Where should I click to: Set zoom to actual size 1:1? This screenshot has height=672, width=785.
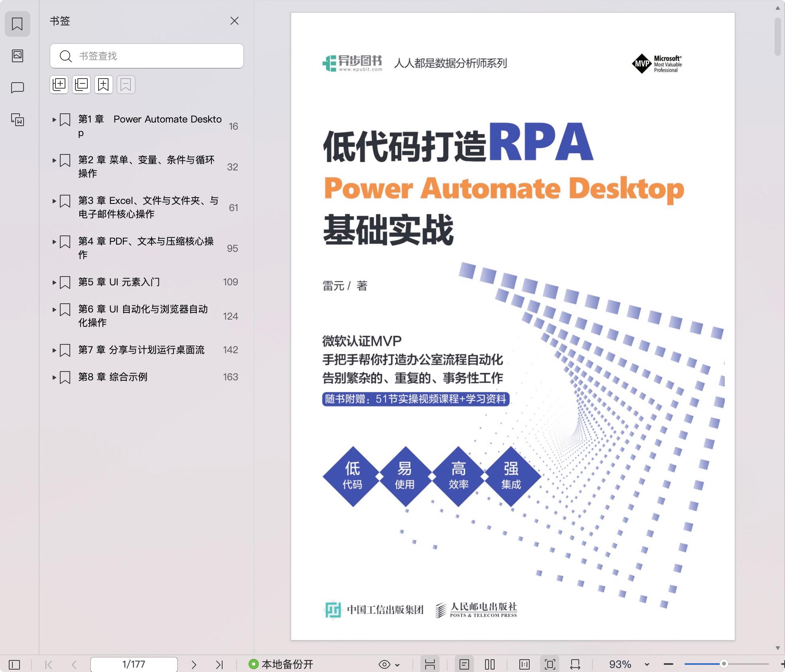[x=524, y=664]
